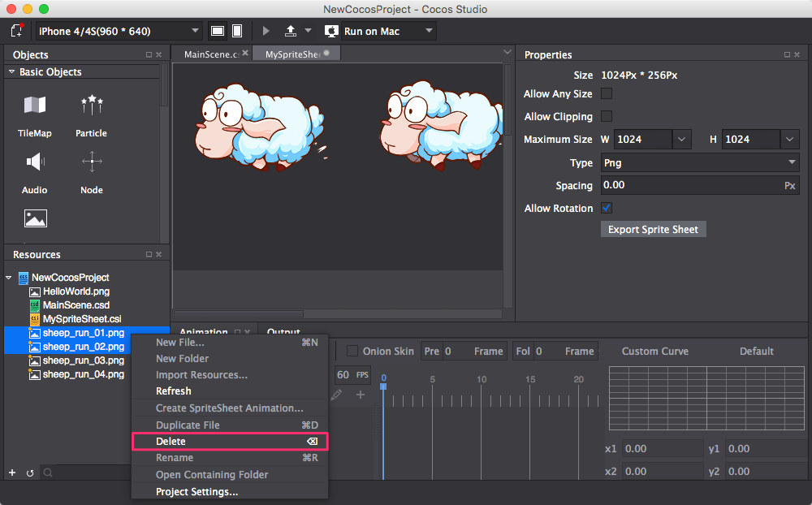Screen dimensions: 812x505
Task: Open the Type Png dropdown
Action: [700, 162]
